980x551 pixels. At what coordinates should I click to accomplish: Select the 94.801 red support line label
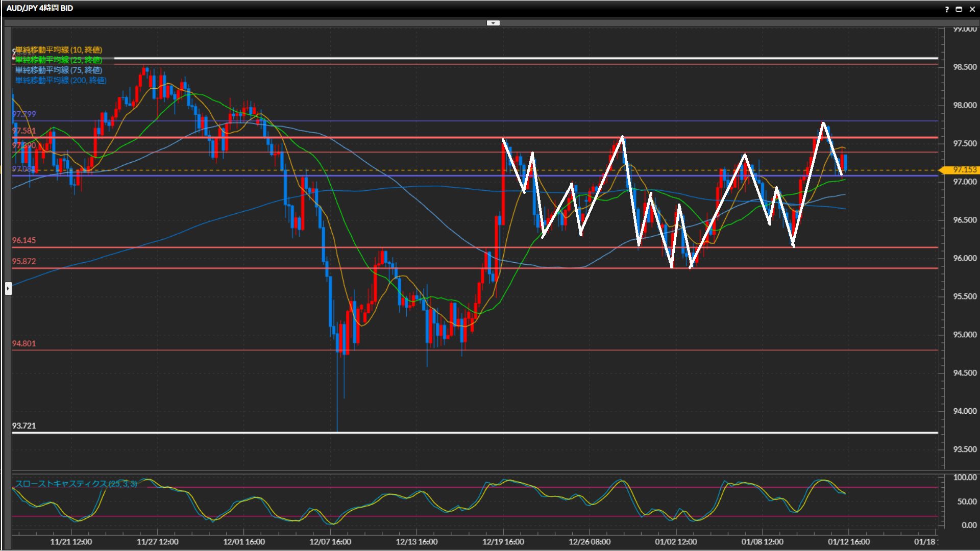[x=24, y=343]
